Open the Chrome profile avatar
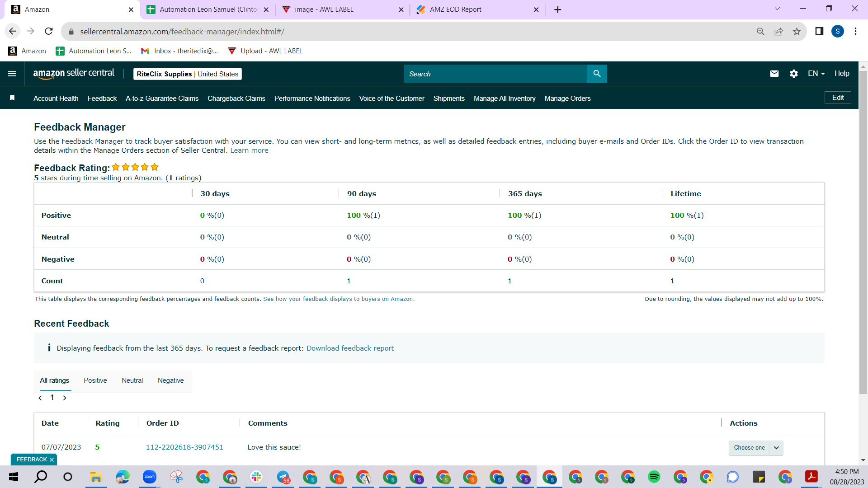Screen dimensions: 868x488 click(x=838, y=31)
